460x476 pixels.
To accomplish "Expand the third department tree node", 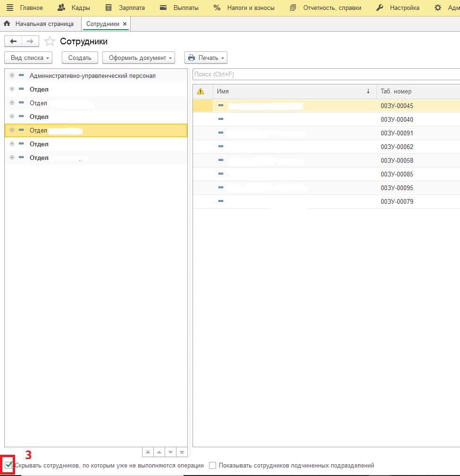I will coord(12,103).
